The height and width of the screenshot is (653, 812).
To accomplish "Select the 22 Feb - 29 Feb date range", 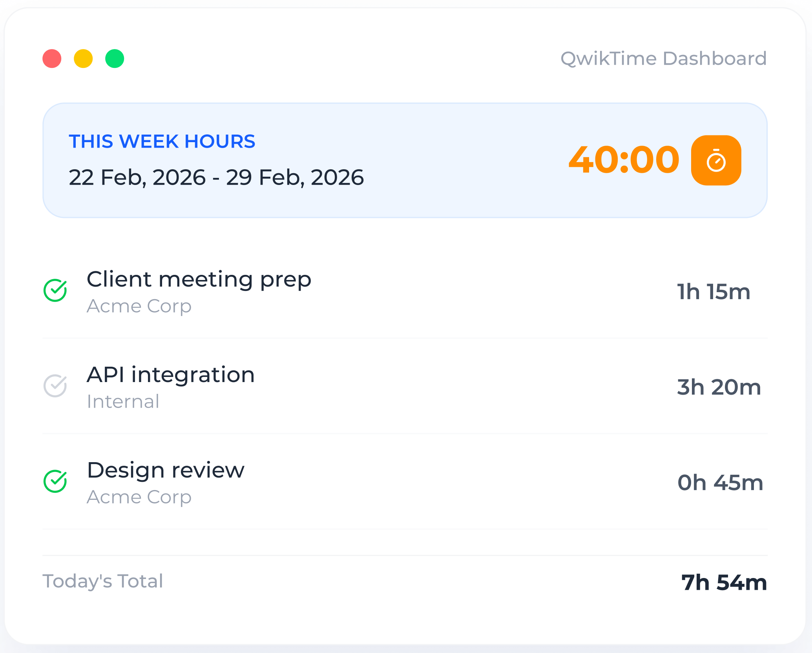I will 216,177.
